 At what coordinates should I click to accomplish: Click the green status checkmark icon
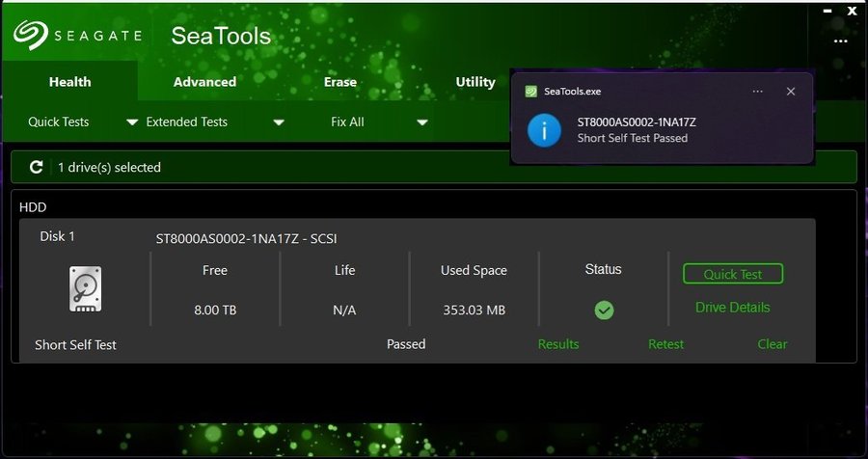pyautogui.click(x=604, y=310)
